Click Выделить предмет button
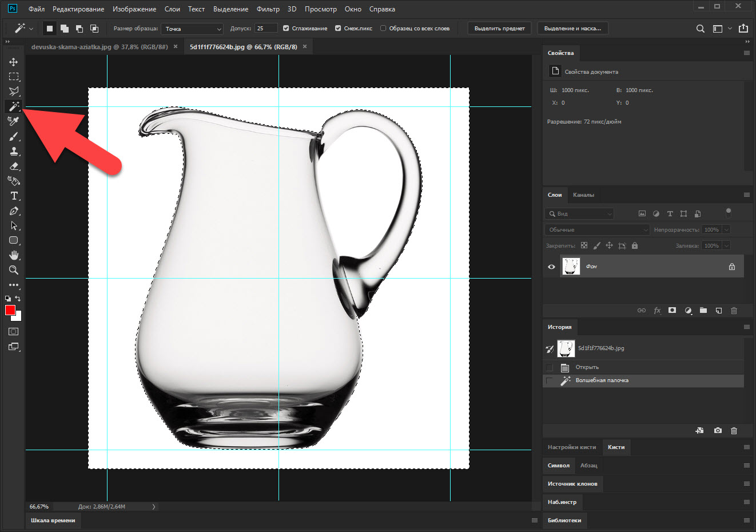This screenshot has height=532, width=756. coord(500,29)
